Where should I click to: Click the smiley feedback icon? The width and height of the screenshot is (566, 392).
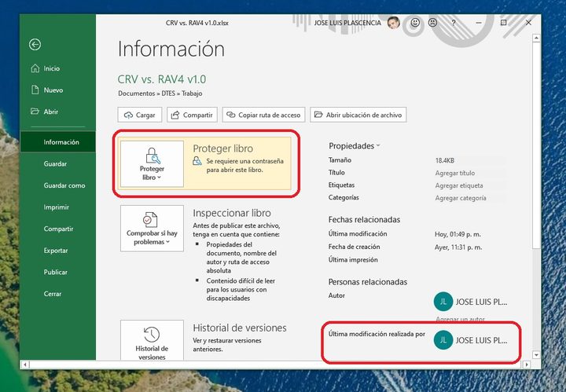point(415,23)
